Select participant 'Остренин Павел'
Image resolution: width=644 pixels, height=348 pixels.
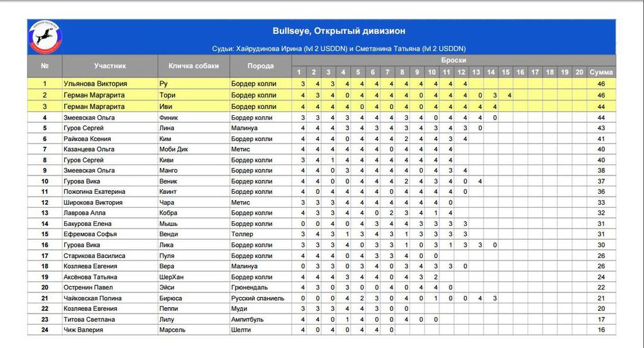(x=88, y=287)
